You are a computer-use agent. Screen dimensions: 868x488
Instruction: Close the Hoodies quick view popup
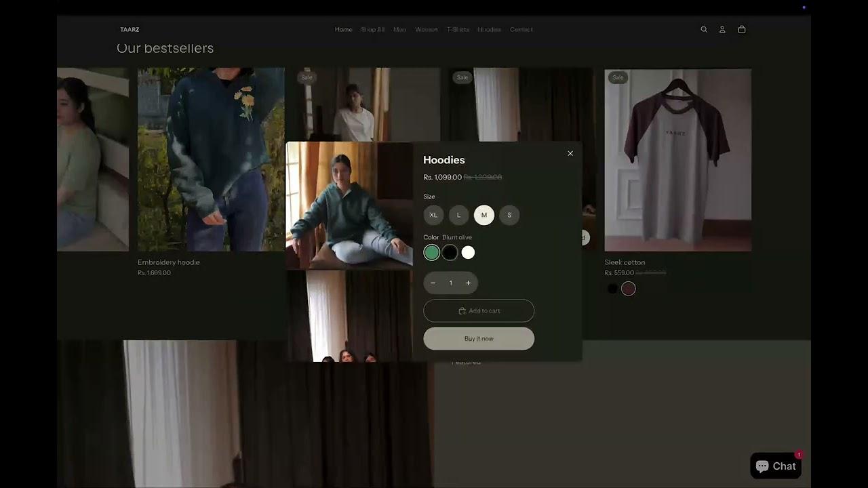point(570,153)
